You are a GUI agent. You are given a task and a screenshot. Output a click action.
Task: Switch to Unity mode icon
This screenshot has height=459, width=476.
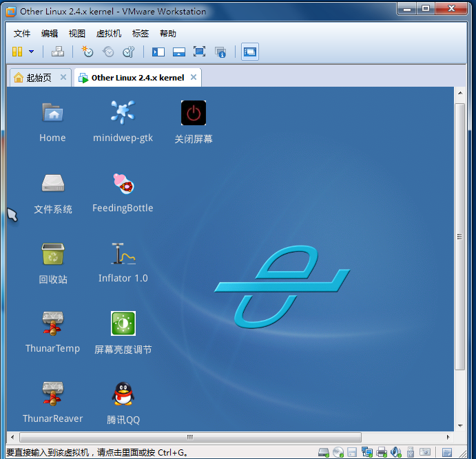click(x=220, y=52)
